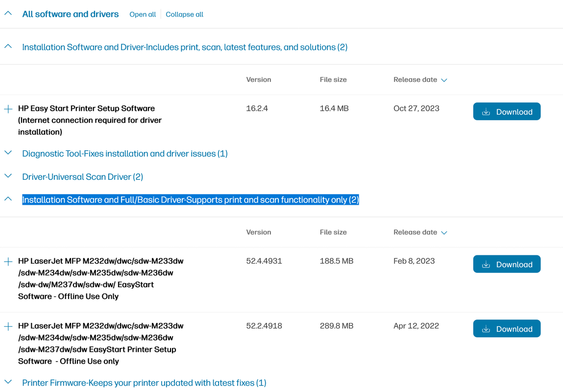The image size is (563, 392).
Task: Expand the Driver-Universal Scan Driver chevron
Action: [8, 176]
